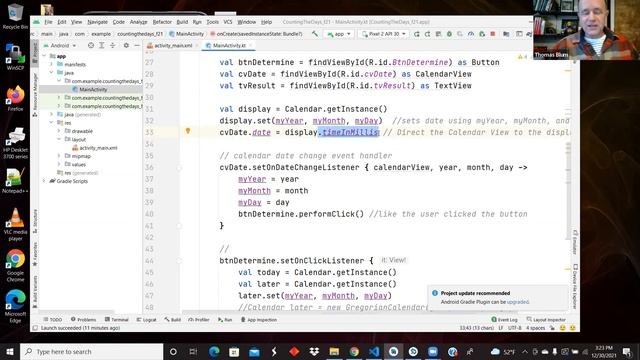
Task: Click the 4 spaces indent status entry
Action: pos(536,328)
